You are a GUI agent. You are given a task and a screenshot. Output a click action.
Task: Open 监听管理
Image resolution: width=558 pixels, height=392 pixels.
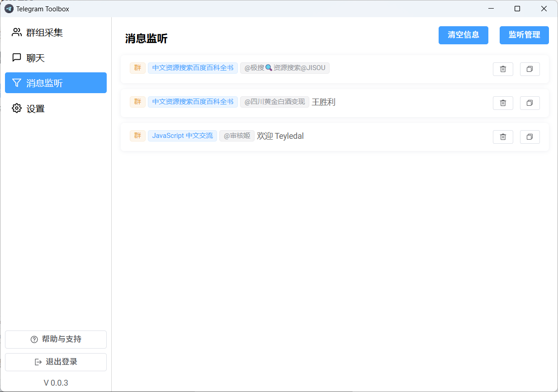pos(524,35)
